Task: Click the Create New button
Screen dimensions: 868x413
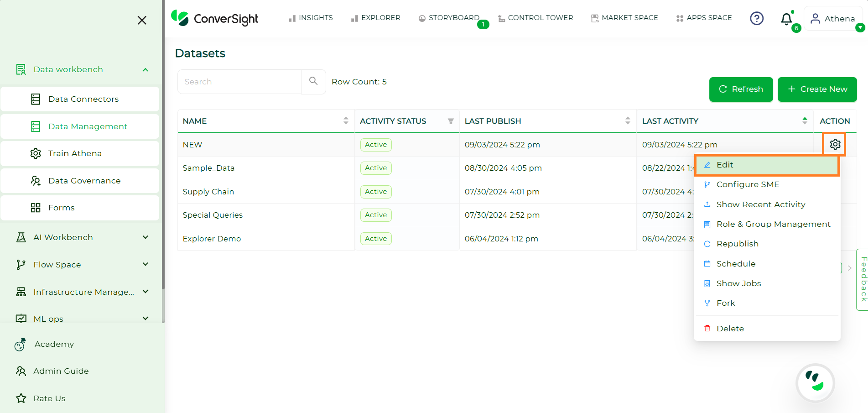Action: pyautogui.click(x=817, y=89)
